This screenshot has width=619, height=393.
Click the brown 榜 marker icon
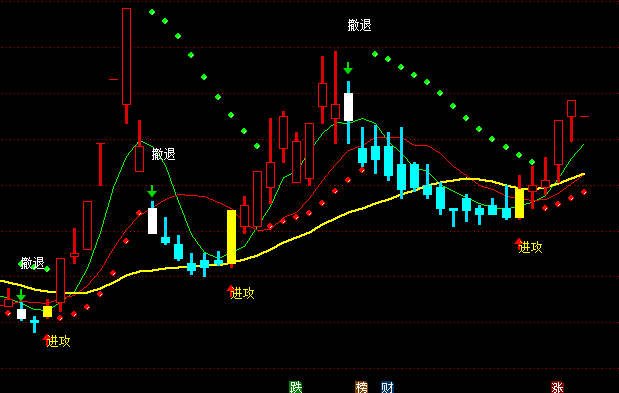click(x=361, y=387)
